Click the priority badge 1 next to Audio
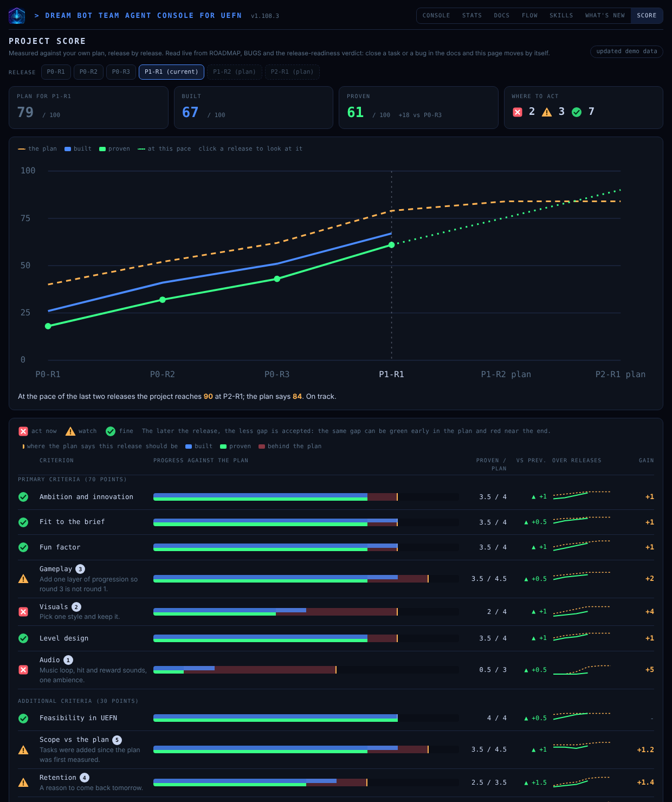 (68, 660)
